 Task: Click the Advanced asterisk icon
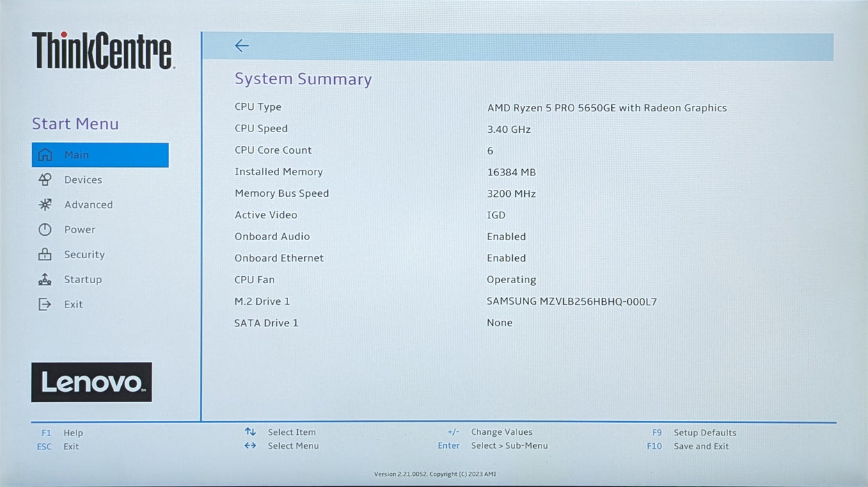click(x=45, y=205)
